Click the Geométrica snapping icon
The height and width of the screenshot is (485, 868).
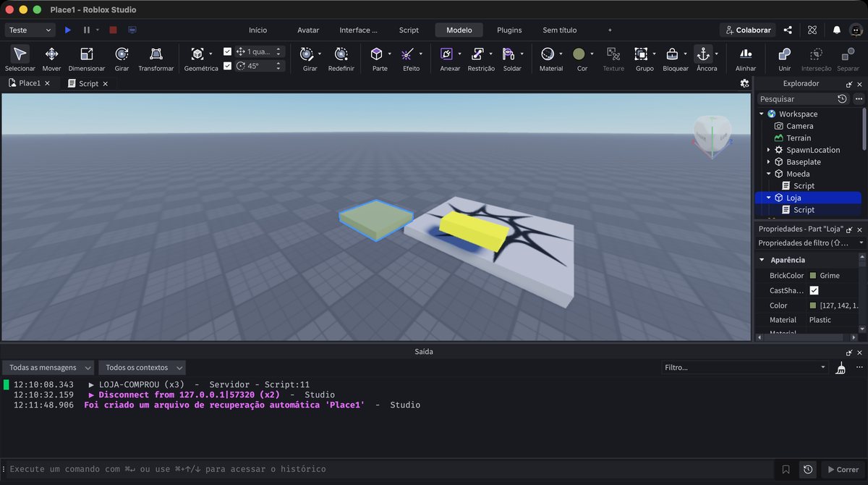coord(197,54)
